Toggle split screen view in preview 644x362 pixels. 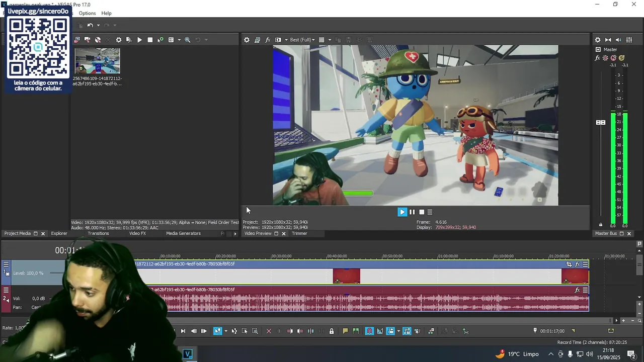(278, 40)
